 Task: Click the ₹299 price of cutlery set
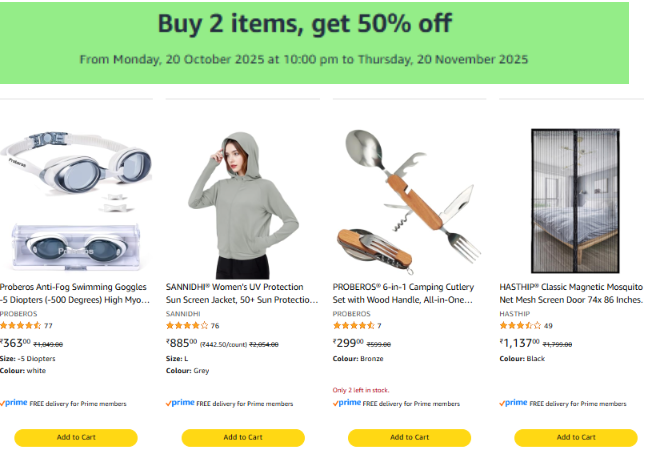click(x=347, y=343)
